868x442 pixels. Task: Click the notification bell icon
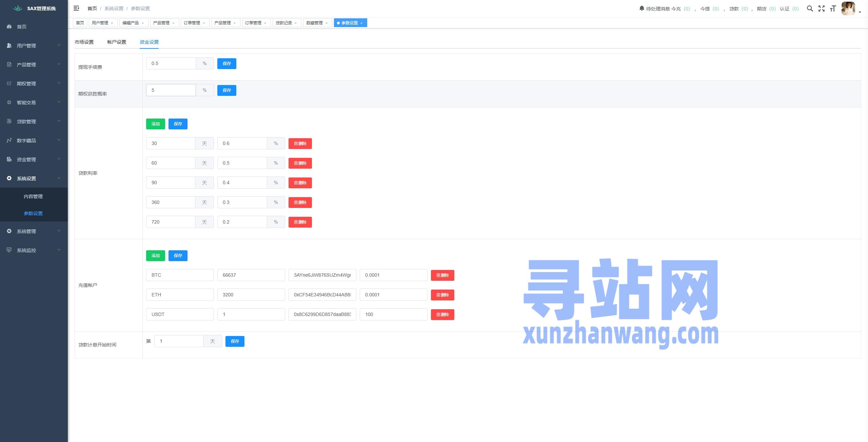point(642,8)
